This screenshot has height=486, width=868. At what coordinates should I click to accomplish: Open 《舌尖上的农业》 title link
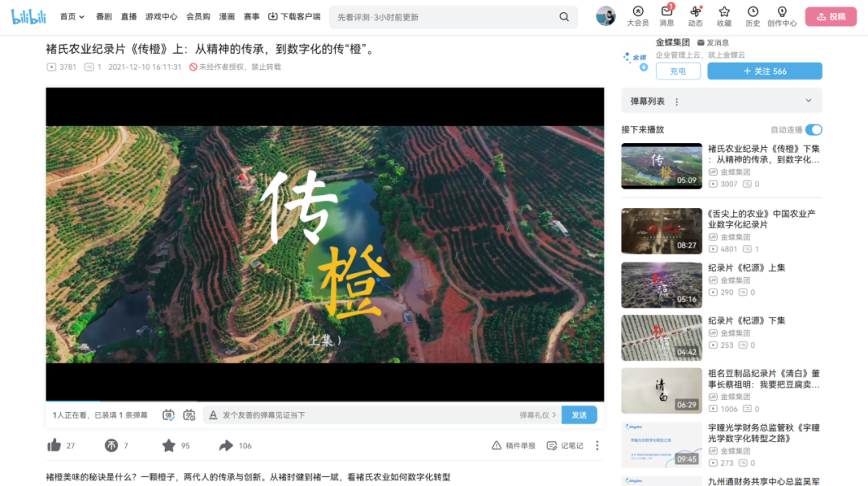click(762, 218)
